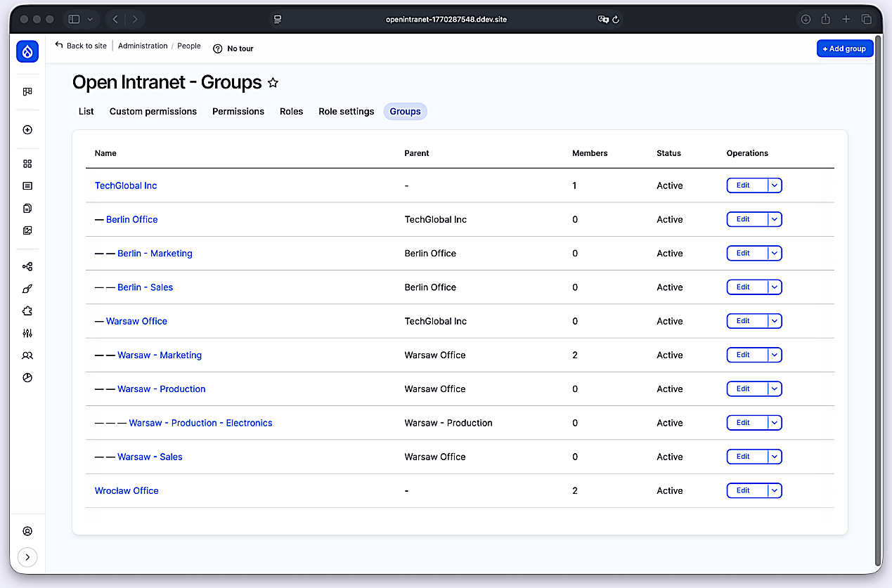The height and width of the screenshot is (588, 892).
Task: Expand operations dropdown for Warsaw - Production row
Action: 775,388
